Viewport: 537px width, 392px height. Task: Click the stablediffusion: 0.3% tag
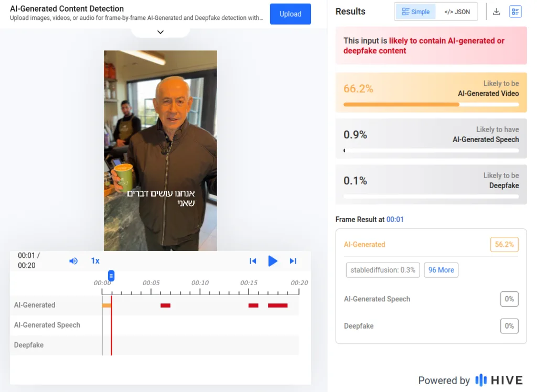382,270
